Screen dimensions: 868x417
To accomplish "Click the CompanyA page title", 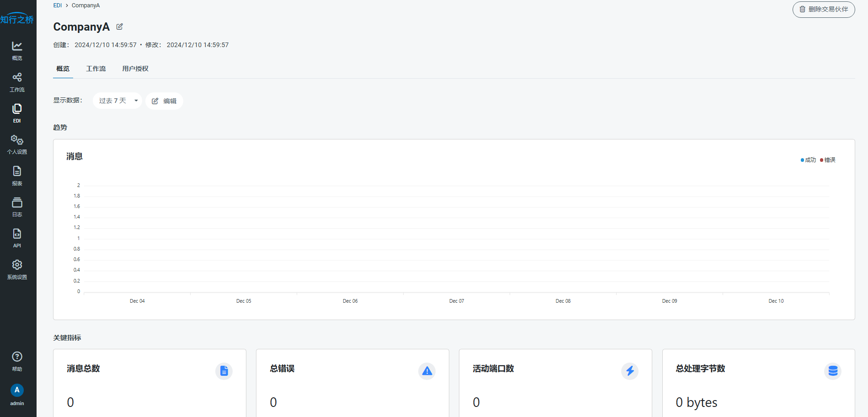I will point(81,27).
